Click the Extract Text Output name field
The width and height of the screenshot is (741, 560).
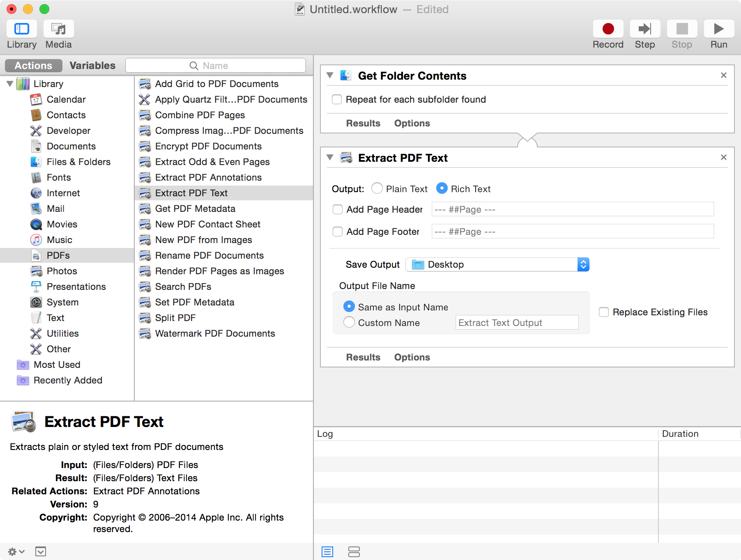pyautogui.click(x=517, y=323)
